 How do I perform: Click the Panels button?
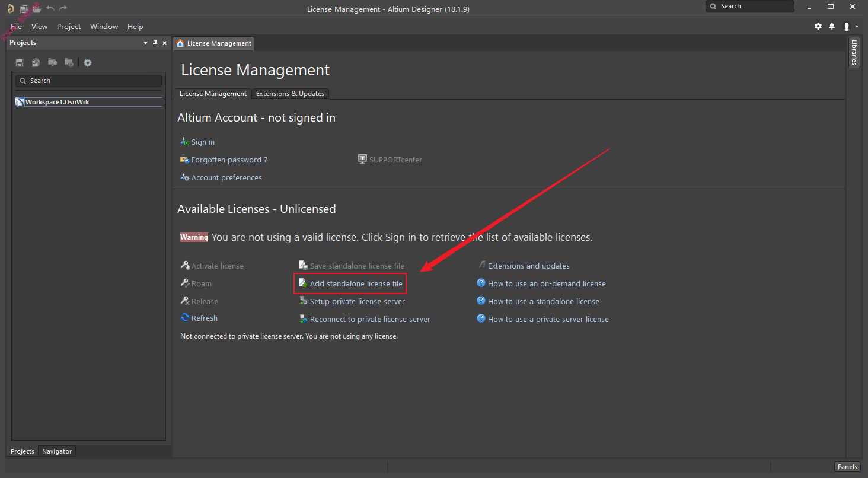coord(847,467)
